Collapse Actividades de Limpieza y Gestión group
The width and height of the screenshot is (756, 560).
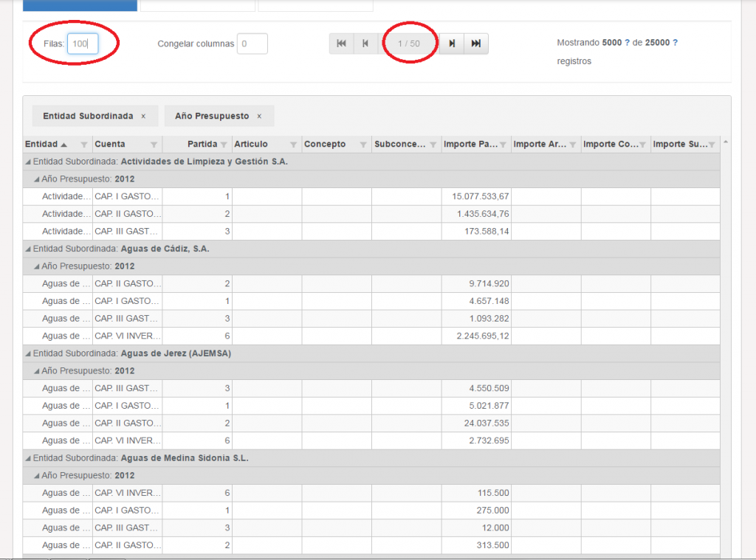(x=28, y=162)
